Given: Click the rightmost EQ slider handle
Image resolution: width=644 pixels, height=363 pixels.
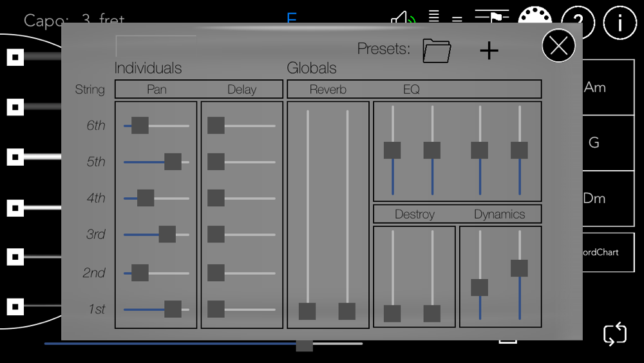Looking at the screenshot, I should [519, 150].
